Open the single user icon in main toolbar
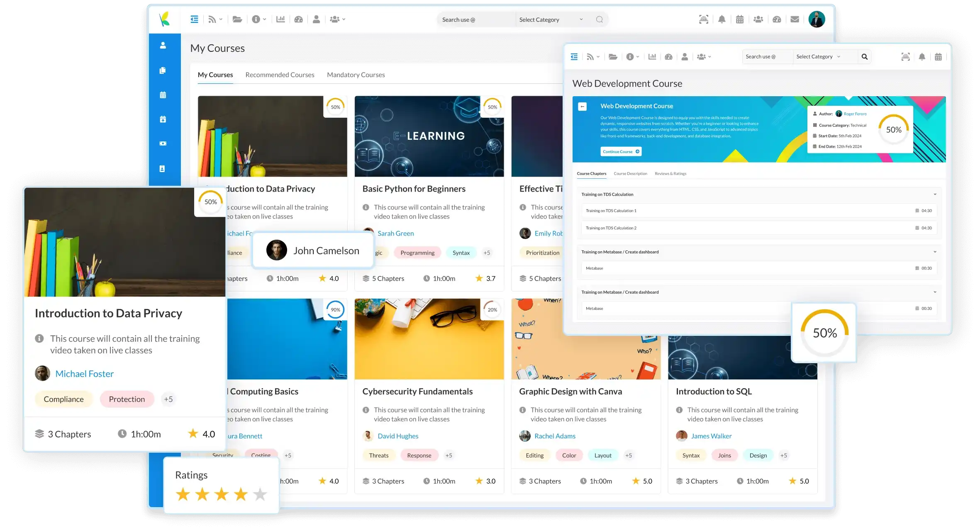Image resolution: width=980 pixels, height=532 pixels. click(316, 19)
